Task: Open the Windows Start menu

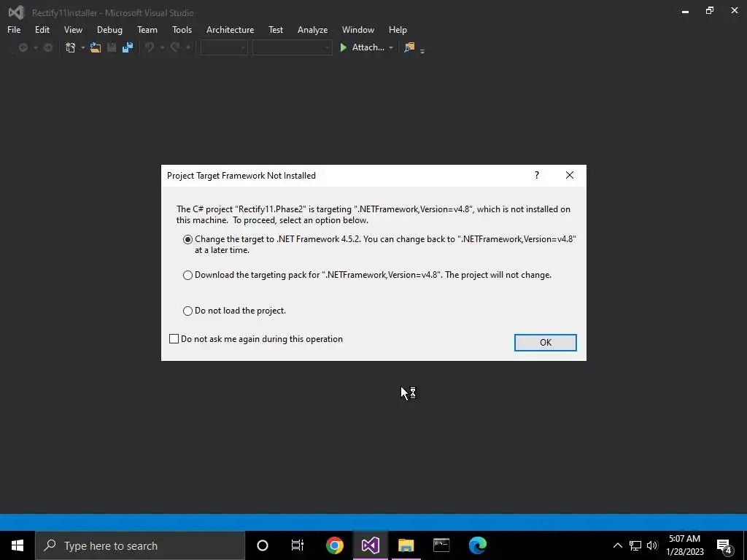Action: 18,545
